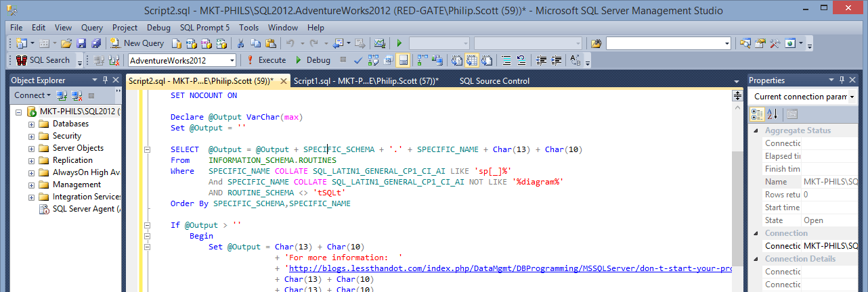The width and height of the screenshot is (868, 292).
Task: Click the Paste toolbar icon
Action: (x=270, y=43)
